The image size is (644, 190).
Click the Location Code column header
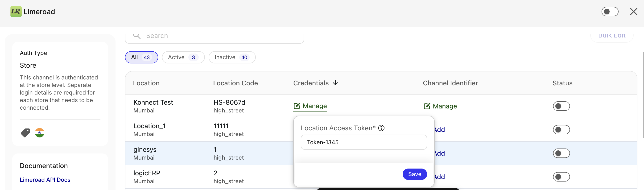235,83
